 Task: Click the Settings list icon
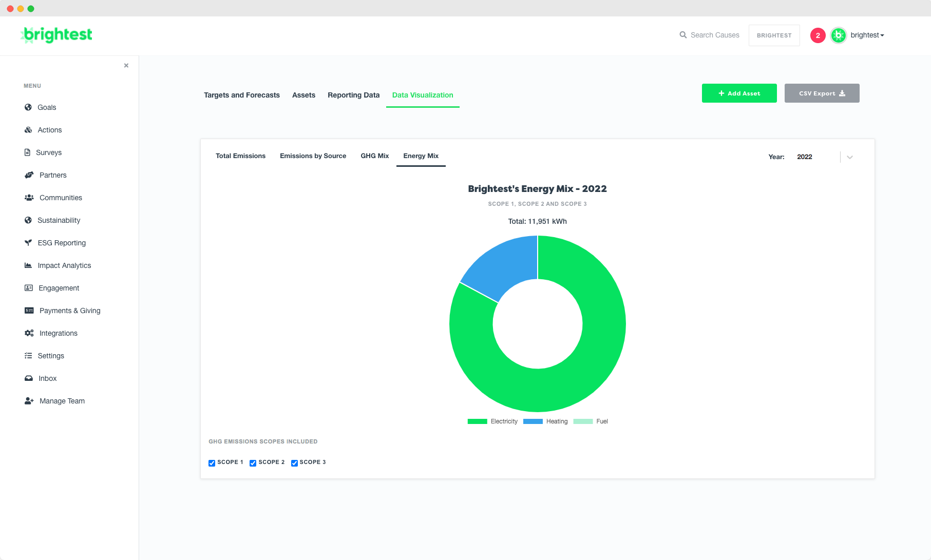point(28,356)
